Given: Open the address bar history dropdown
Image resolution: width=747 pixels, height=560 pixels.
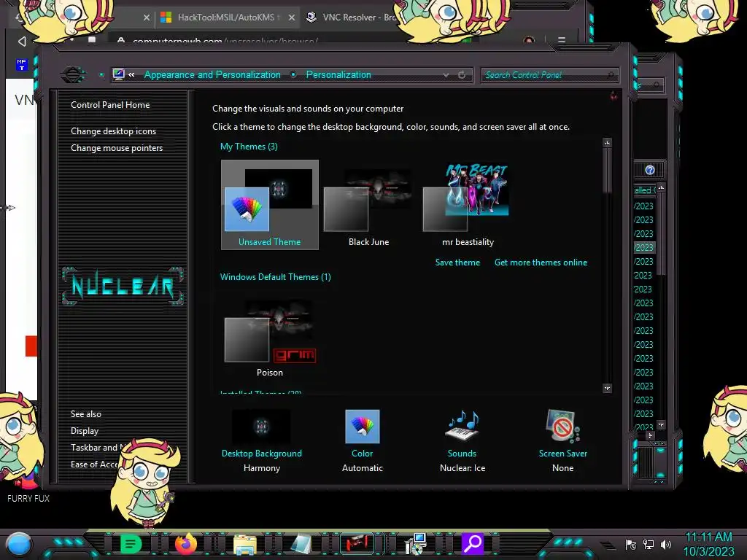Looking at the screenshot, I should (446, 75).
